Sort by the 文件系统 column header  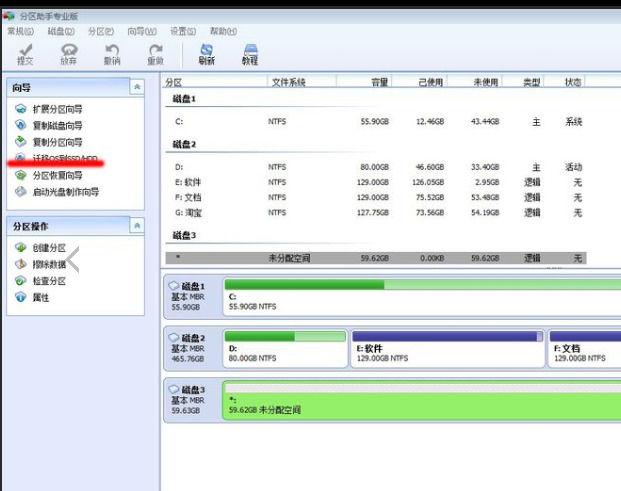coord(288,82)
